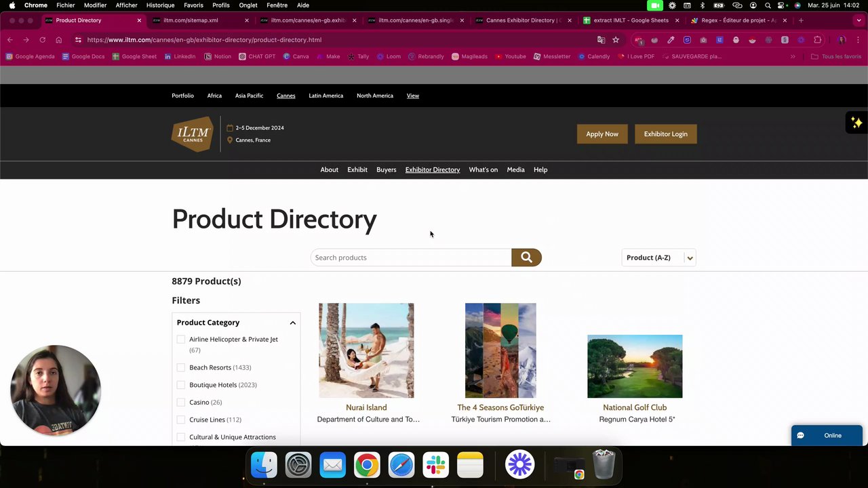Launch Safari from the dock
The image size is (868, 488).
pos(401,465)
